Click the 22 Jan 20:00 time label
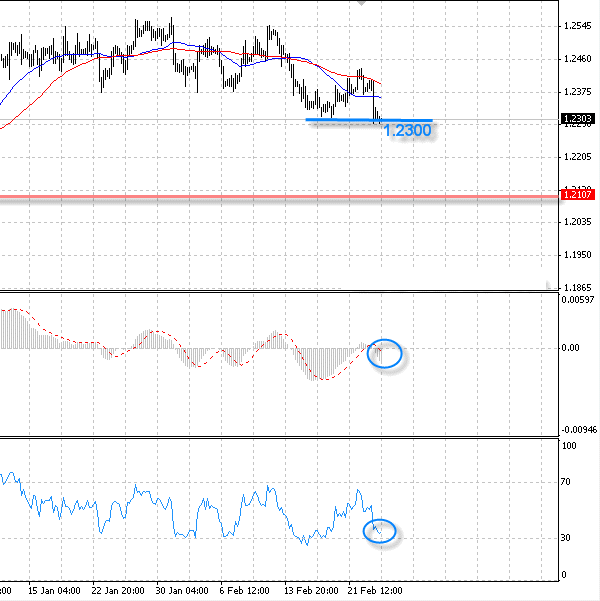Viewport: 600px width, 601px height. point(118,591)
